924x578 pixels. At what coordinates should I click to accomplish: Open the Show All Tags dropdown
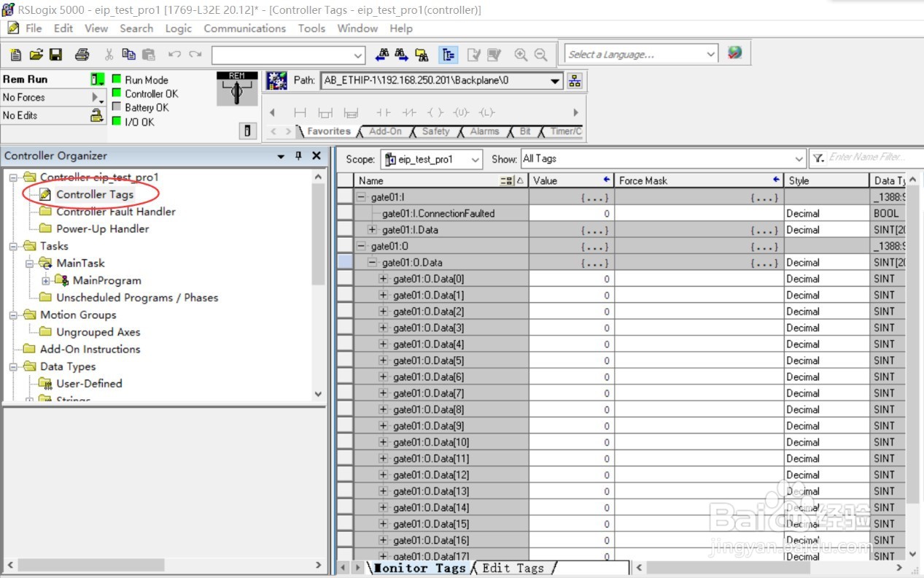799,159
